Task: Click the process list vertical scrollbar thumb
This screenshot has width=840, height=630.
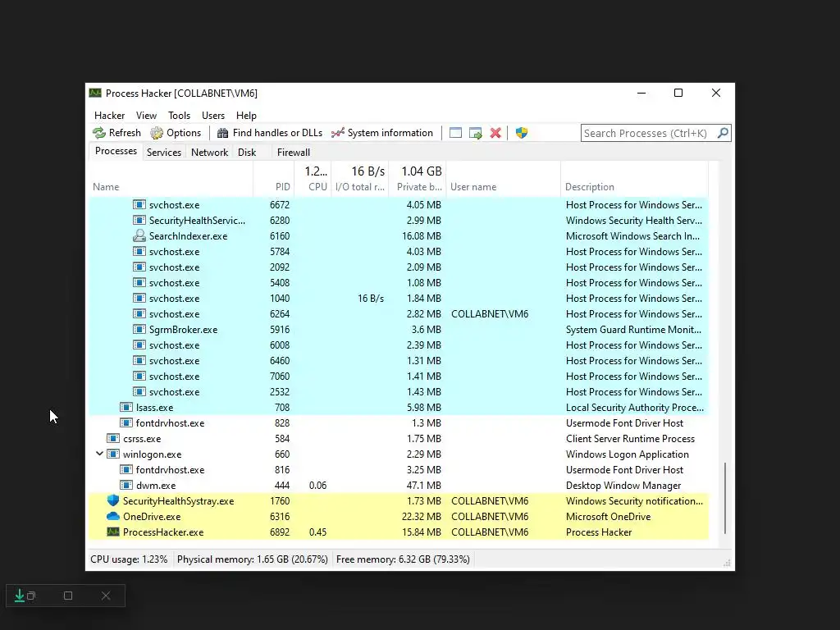Action: tap(725, 498)
